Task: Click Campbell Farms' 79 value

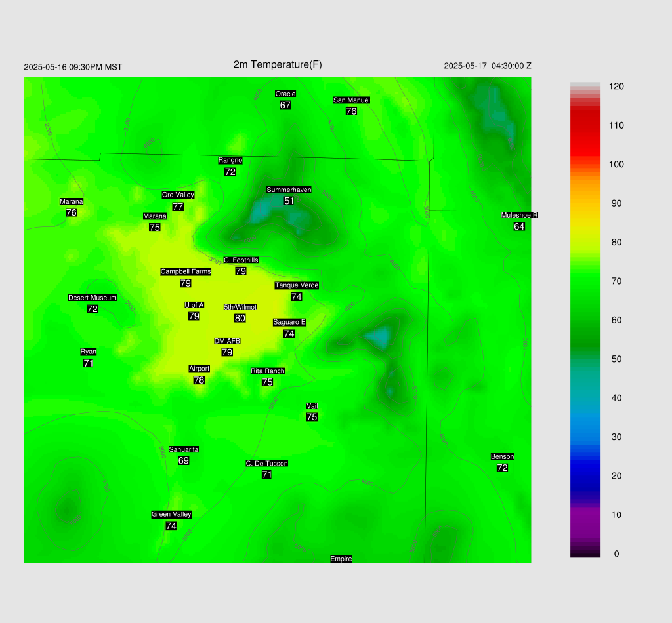Action: [186, 283]
